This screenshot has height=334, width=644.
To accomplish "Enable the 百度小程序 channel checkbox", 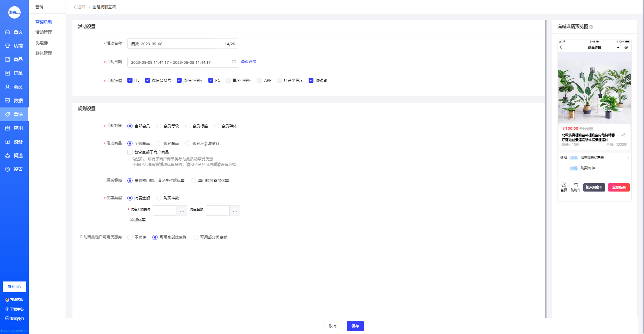I will 228,80.
